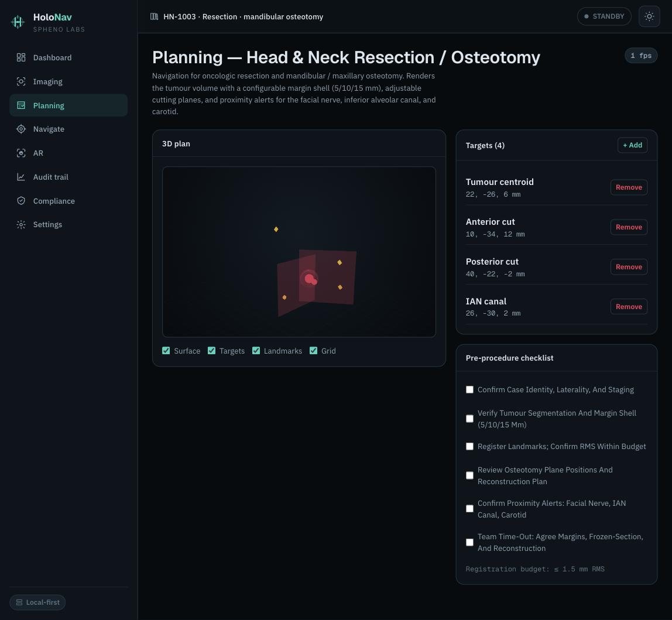Viewport: 672px width, 620px height.
Task: Click the Compliance shield icon
Action: (x=21, y=201)
